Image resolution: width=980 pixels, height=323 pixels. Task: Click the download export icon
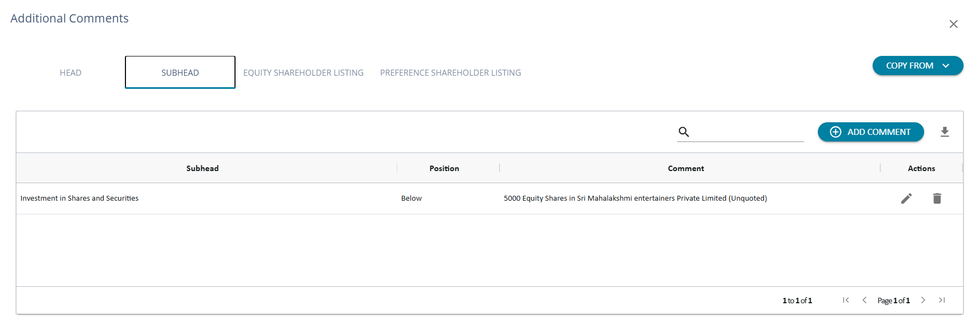(x=945, y=132)
